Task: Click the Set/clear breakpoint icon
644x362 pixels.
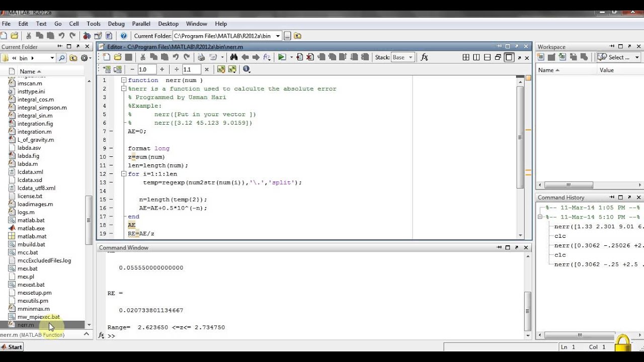Action: (x=300, y=57)
